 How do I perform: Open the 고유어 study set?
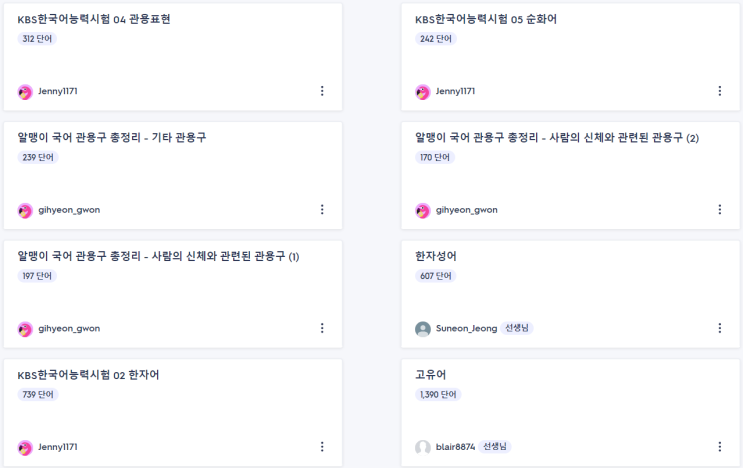pyautogui.click(x=430, y=375)
